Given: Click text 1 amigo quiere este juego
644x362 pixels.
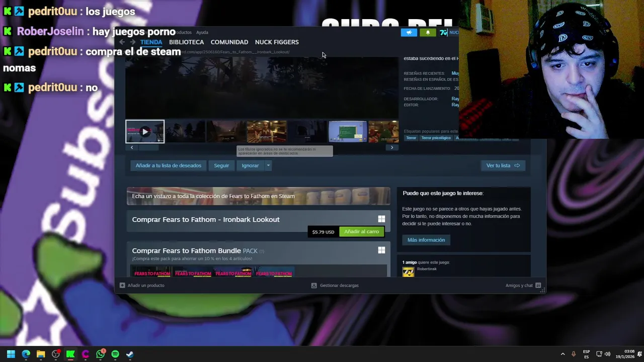Looking at the screenshot, I should point(426,262).
